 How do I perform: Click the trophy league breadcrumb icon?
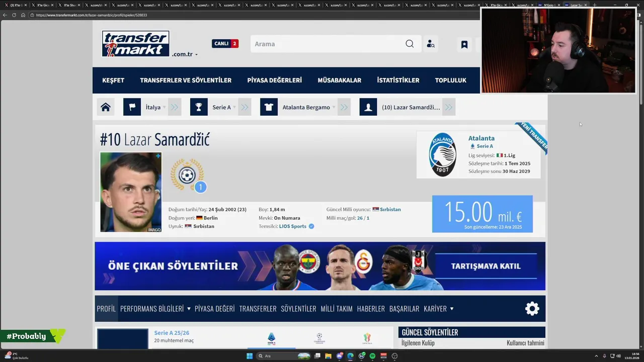(x=199, y=107)
